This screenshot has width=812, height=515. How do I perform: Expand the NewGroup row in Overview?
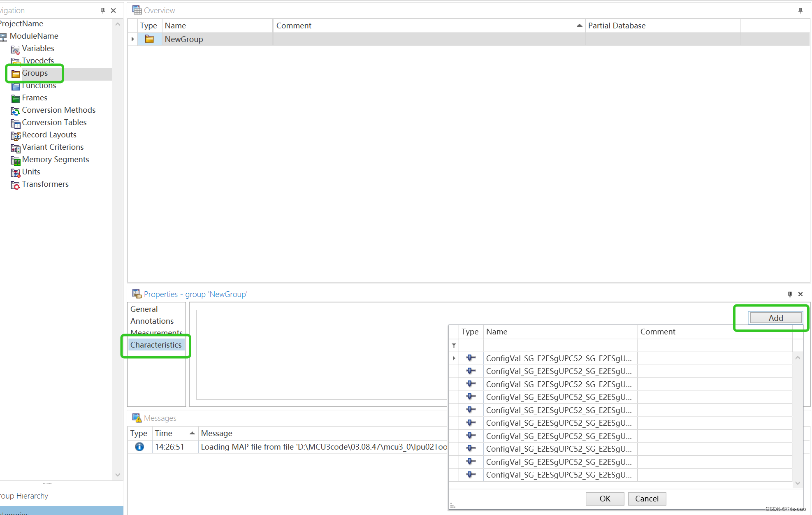tap(132, 39)
